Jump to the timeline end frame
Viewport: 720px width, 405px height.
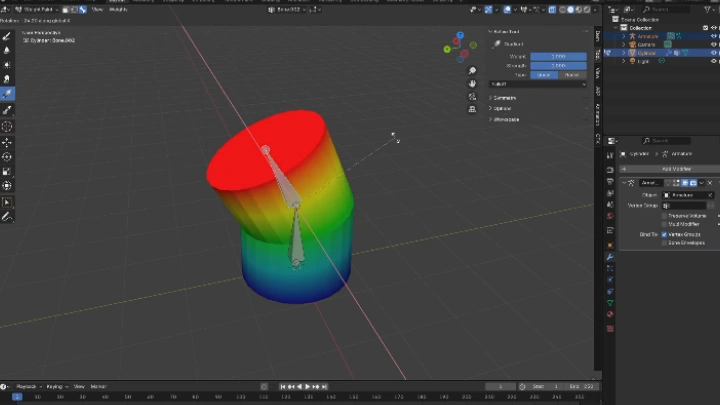point(325,387)
